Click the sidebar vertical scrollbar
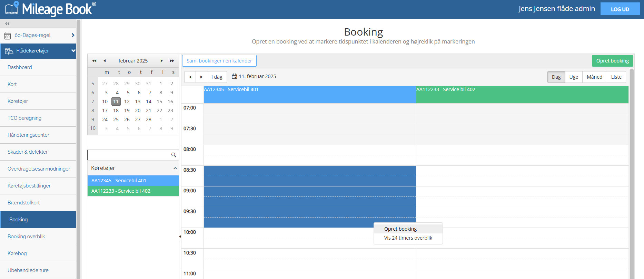Viewport: 644px width, 279px height. point(78,149)
